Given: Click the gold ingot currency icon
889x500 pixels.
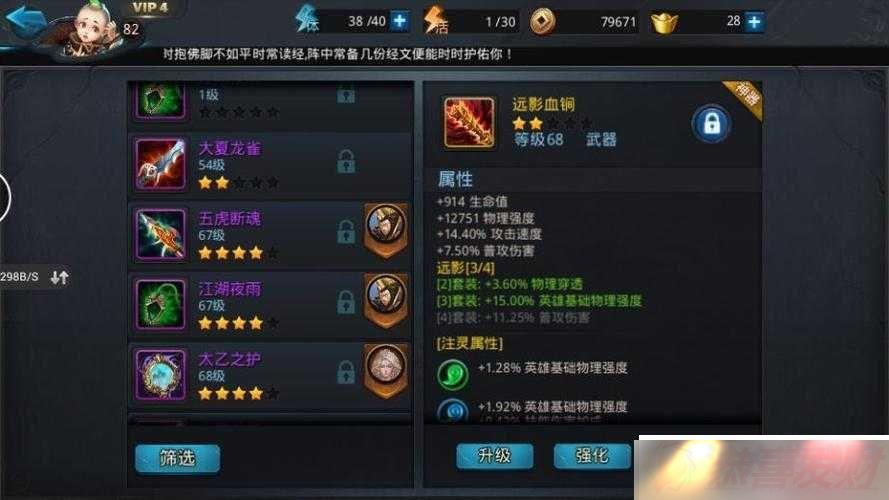Looking at the screenshot, I should pos(664,23).
